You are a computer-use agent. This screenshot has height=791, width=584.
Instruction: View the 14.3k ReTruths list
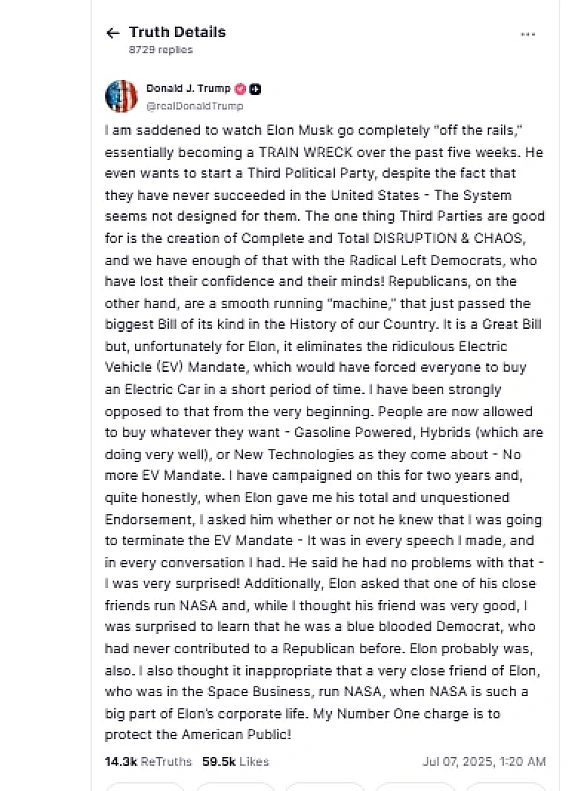148,761
